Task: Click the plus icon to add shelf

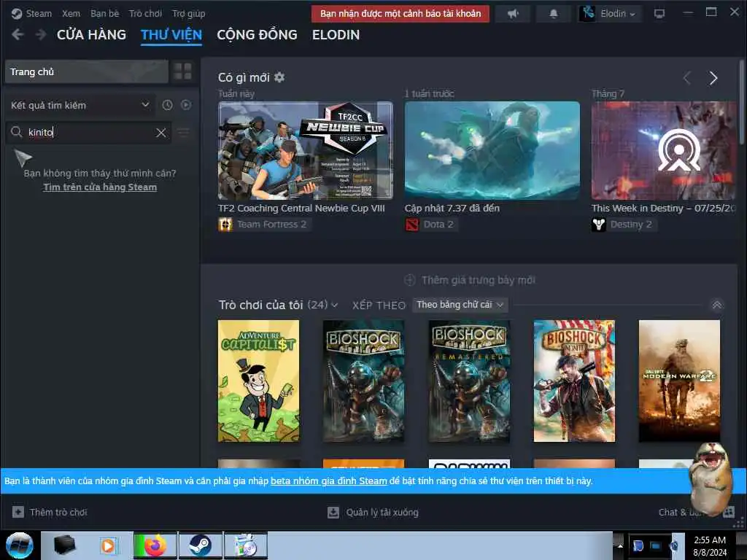Action: pos(410,280)
